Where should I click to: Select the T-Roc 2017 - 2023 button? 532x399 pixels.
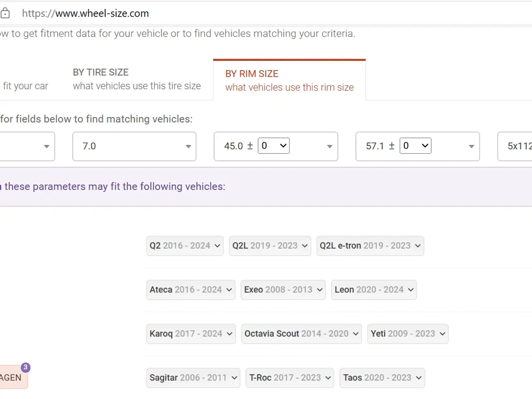click(290, 378)
